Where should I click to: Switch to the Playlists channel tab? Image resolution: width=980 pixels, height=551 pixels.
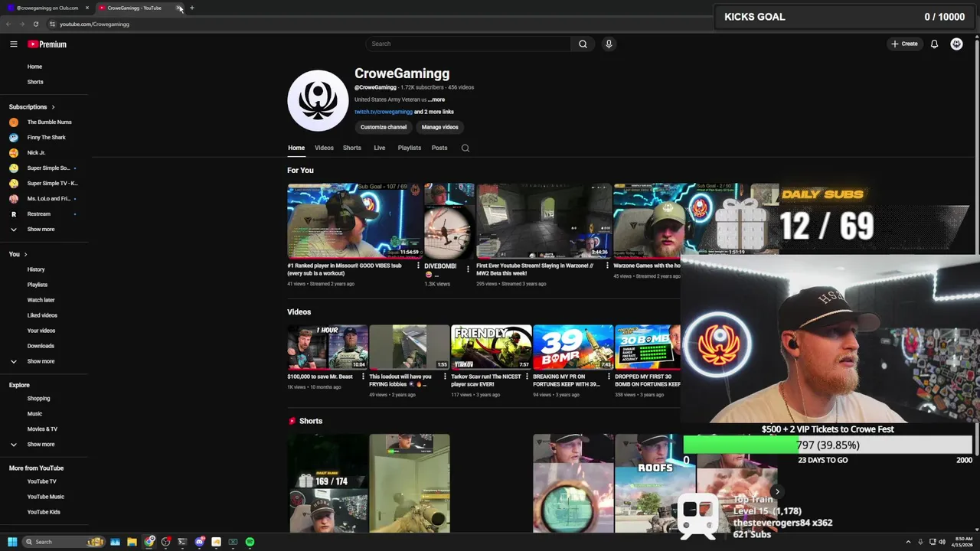point(410,148)
